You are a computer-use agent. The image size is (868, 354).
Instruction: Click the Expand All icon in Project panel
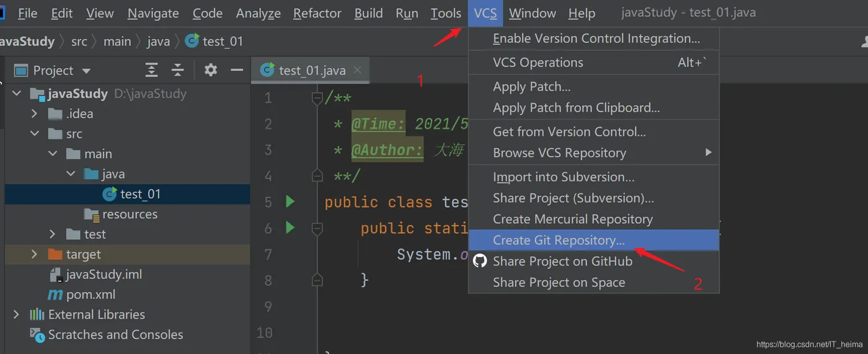(151, 70)
